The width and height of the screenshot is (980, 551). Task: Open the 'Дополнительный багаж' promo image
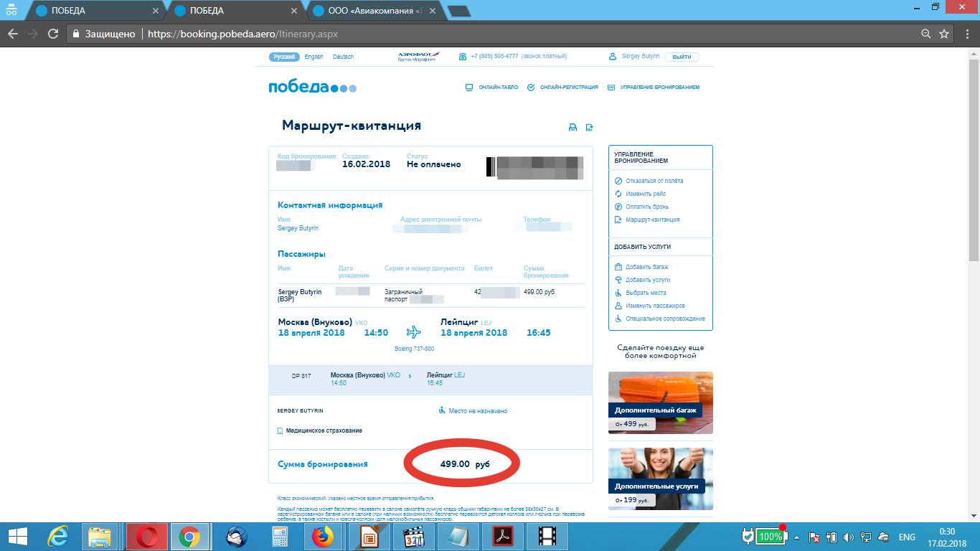[x=661, y=402]
